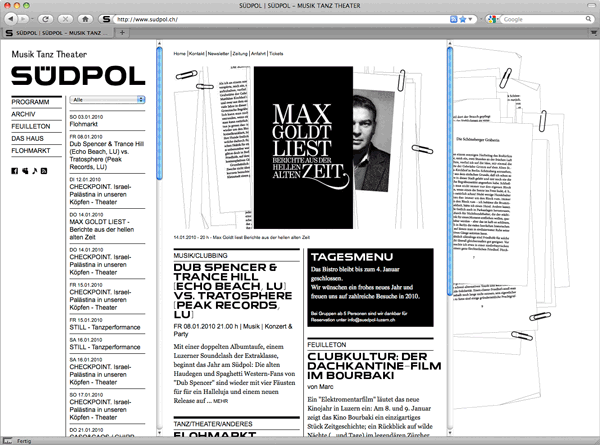Open the FEUILLETON sidebar menu item
This screenshot has width=600, height=445.
31,127
